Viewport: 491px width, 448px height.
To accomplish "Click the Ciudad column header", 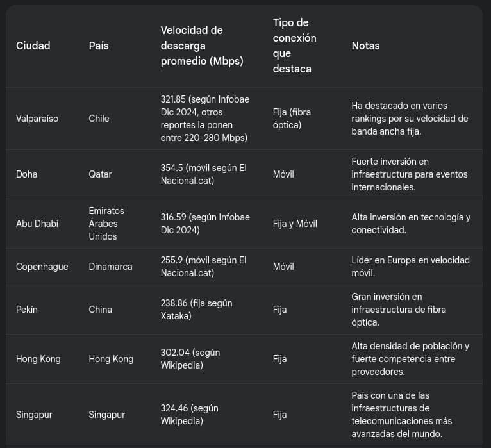I will tap(33, 46).
